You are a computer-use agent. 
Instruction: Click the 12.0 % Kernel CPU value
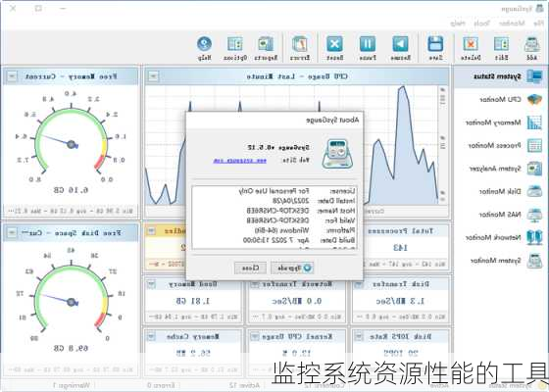[296, 354]
